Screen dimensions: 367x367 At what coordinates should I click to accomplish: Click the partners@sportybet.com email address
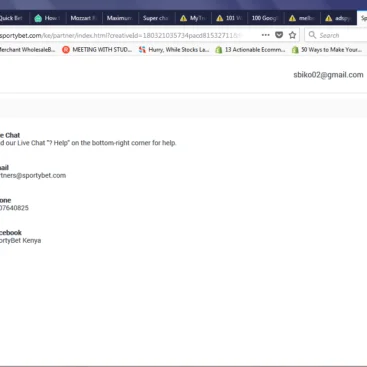click(x=33, y=175)
